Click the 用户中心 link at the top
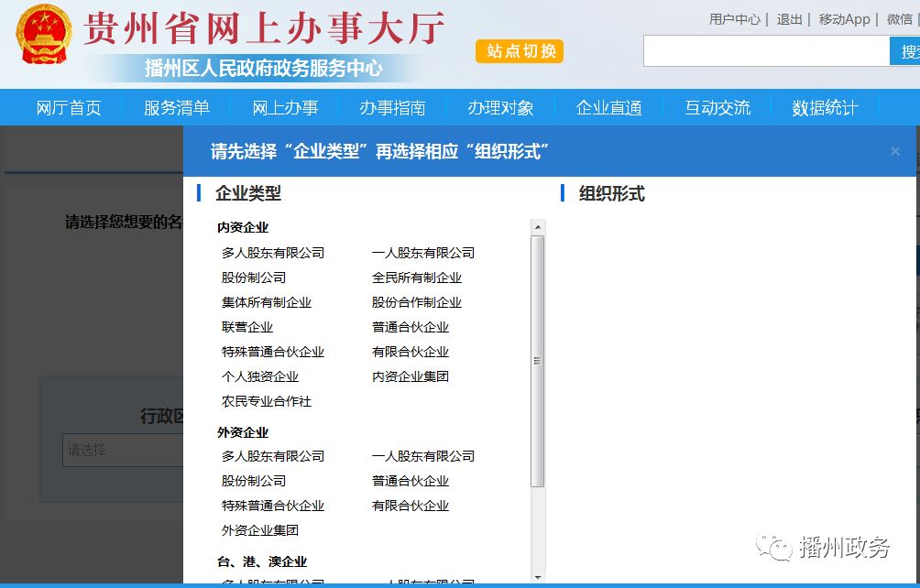This screenshot has width=920, height=588. [735, 19]
